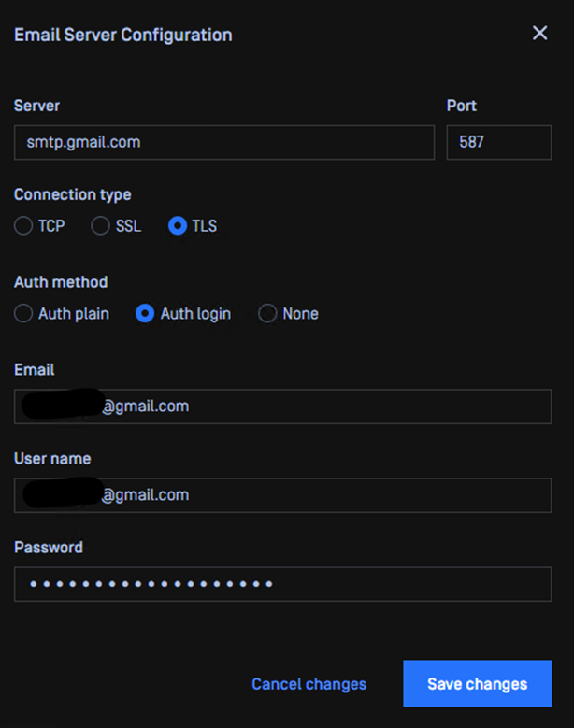
Task: Click the Port label text
Action: pyautogui.click(x=462, y=106)
